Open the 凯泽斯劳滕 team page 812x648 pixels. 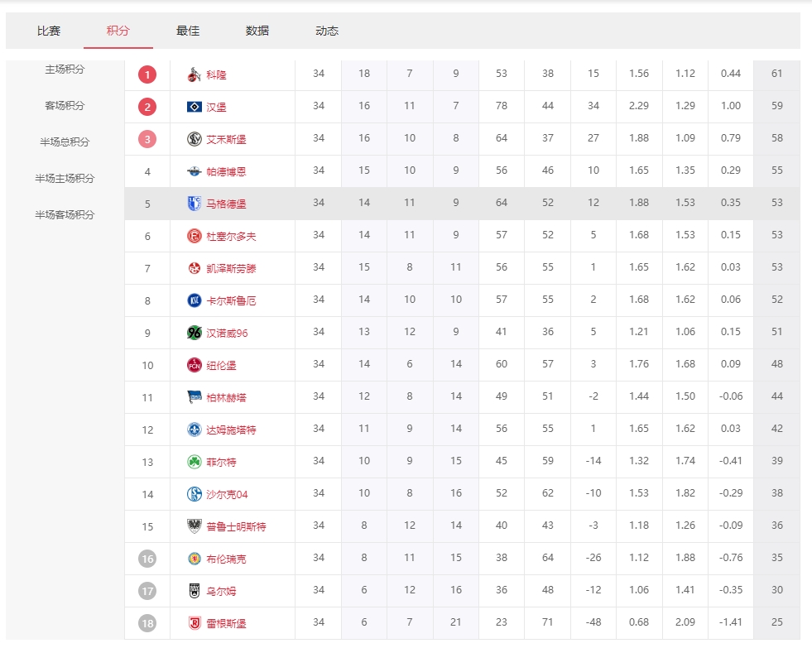pos(231,269)
